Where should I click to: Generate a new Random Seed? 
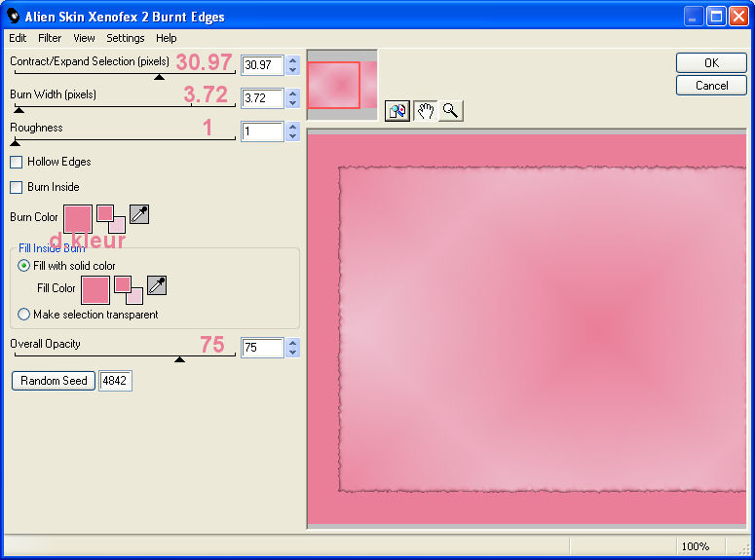(x=54, y=381)
